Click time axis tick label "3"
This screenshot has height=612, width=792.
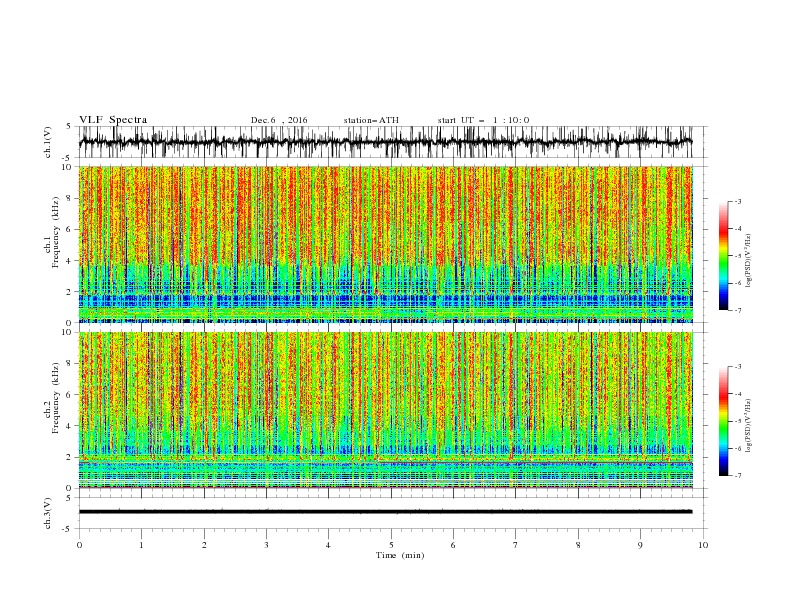pyautogui.click(x=266, y=545)
